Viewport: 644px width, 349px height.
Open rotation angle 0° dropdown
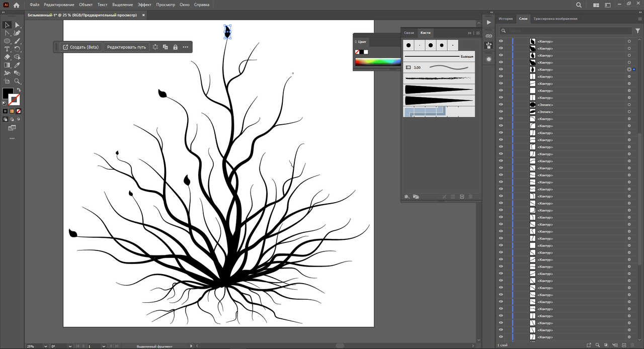(x=70, y=346)
